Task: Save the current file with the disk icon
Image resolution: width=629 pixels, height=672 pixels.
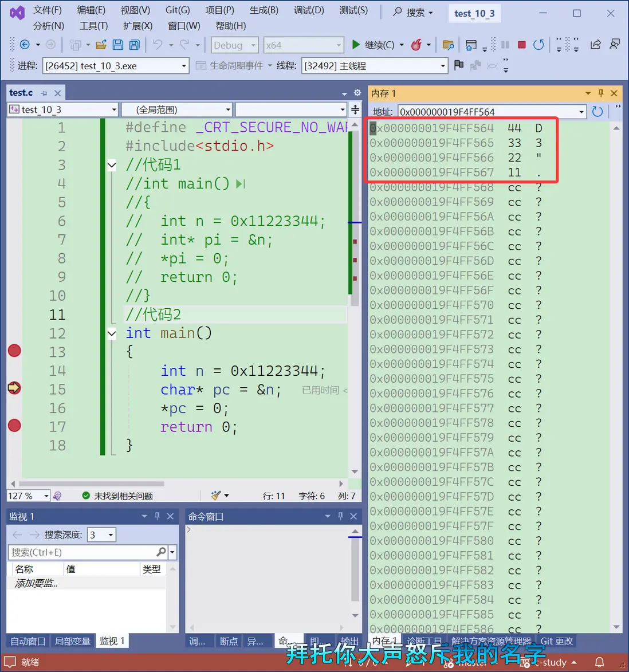Action: pyautogui.click(x=118, y=45)
